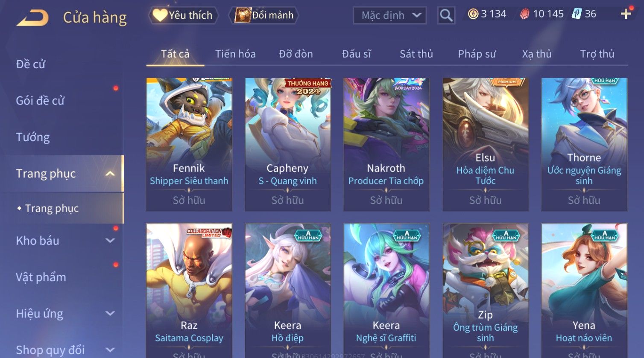644x358 pixels.
Task: Select the Fennik Shipper Siêu thanh skin
Action: click(189, 144)
